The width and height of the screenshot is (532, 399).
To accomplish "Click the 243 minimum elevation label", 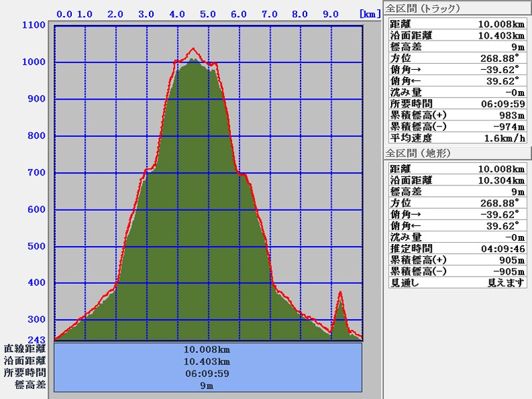I will 36,340.
